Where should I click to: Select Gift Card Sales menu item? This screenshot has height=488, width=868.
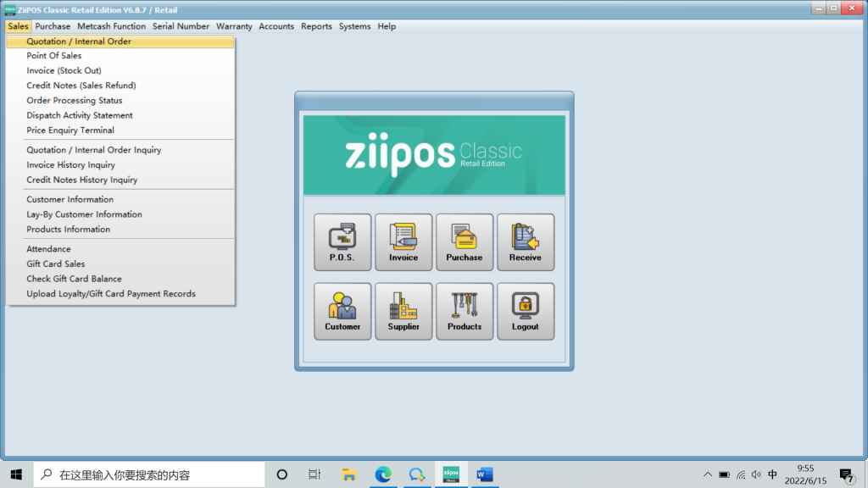click(x=56, y=264)
